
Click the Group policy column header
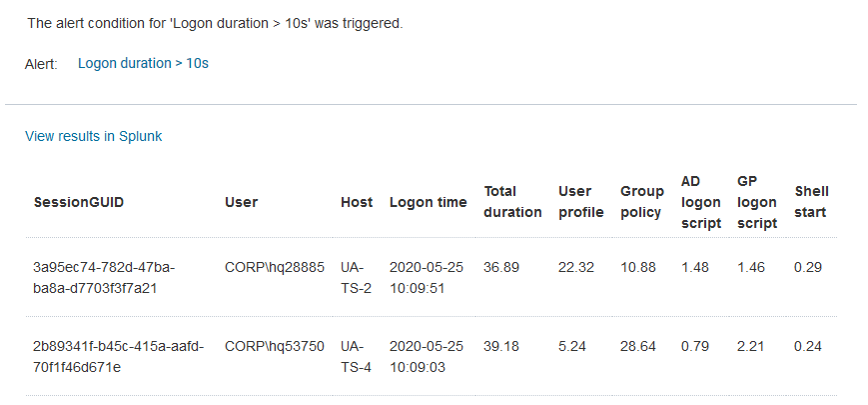pyautogui.click(x=641, y=201)
